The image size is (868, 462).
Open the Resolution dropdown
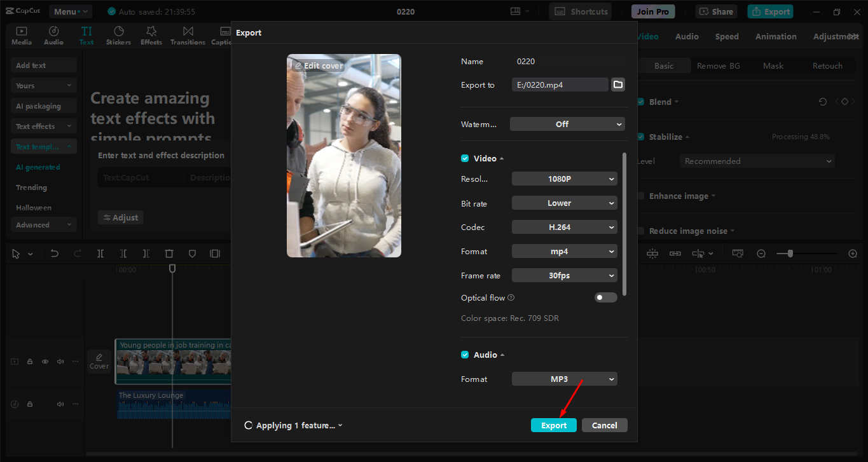click(564, 179)
